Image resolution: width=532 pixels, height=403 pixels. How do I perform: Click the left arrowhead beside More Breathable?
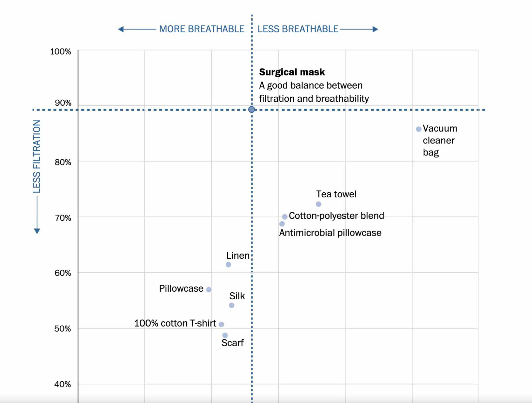[121, 29]
